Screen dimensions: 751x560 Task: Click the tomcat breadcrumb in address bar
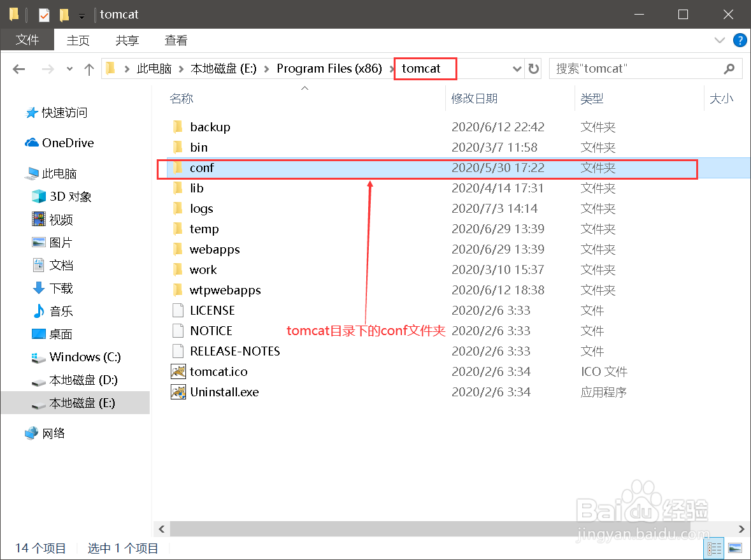pyautogui.click(x=421, y=69)
